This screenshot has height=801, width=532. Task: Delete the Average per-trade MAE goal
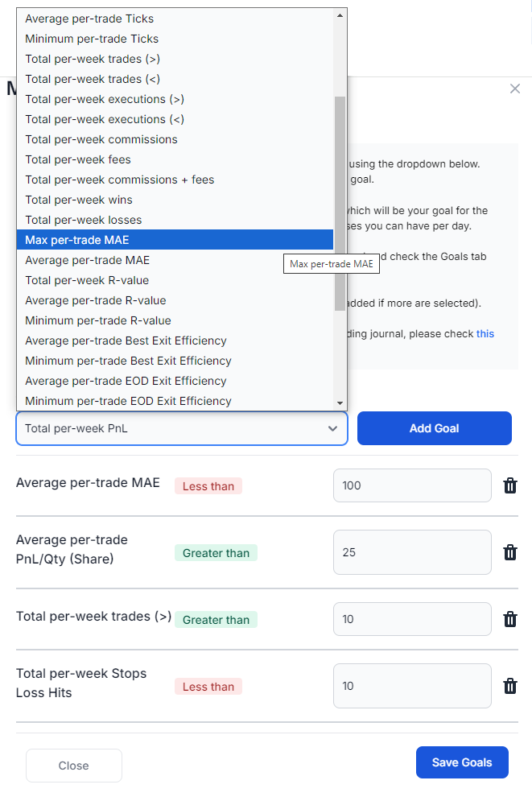coord(510,485)
